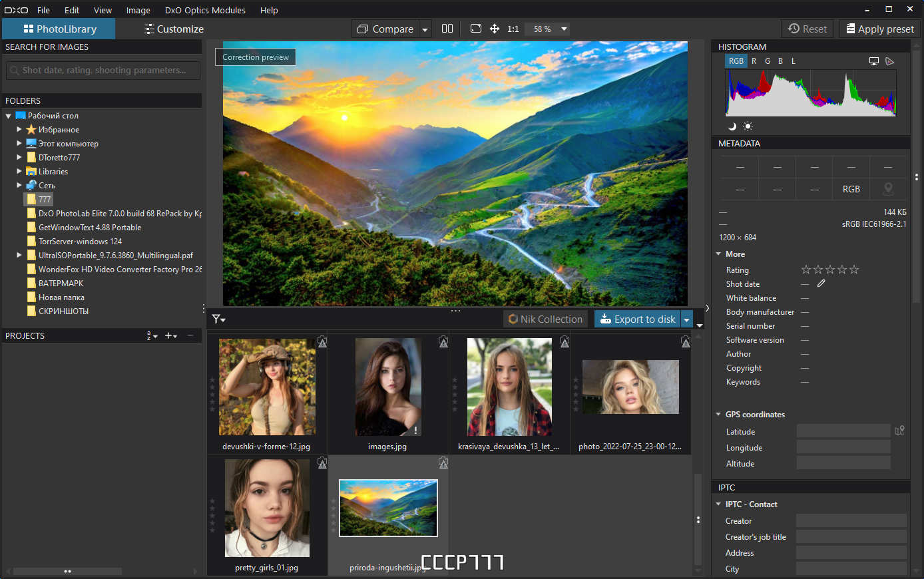This screenshot has height=579, width=924.
Task: Collapse the IPTC - Contact section
Action: 718,504
